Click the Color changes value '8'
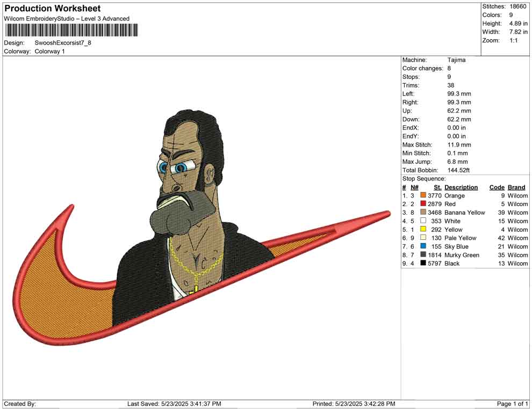The height and width of the screenshot is (409, 532). (x=449, y=69)
